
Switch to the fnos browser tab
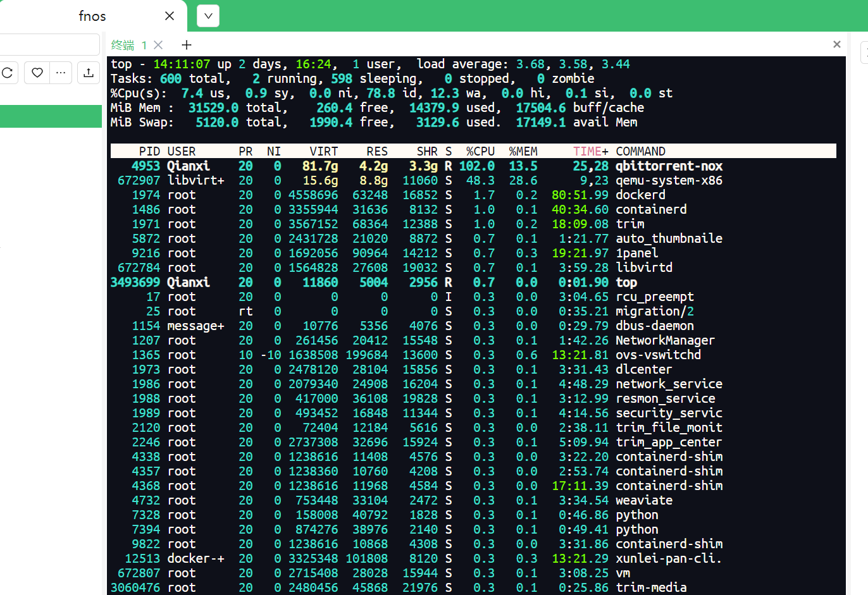click(x=92, y=16)
